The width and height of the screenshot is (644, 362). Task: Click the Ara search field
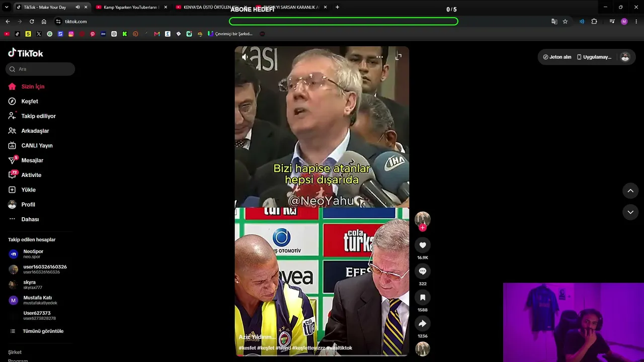click(x=40, y=69)
